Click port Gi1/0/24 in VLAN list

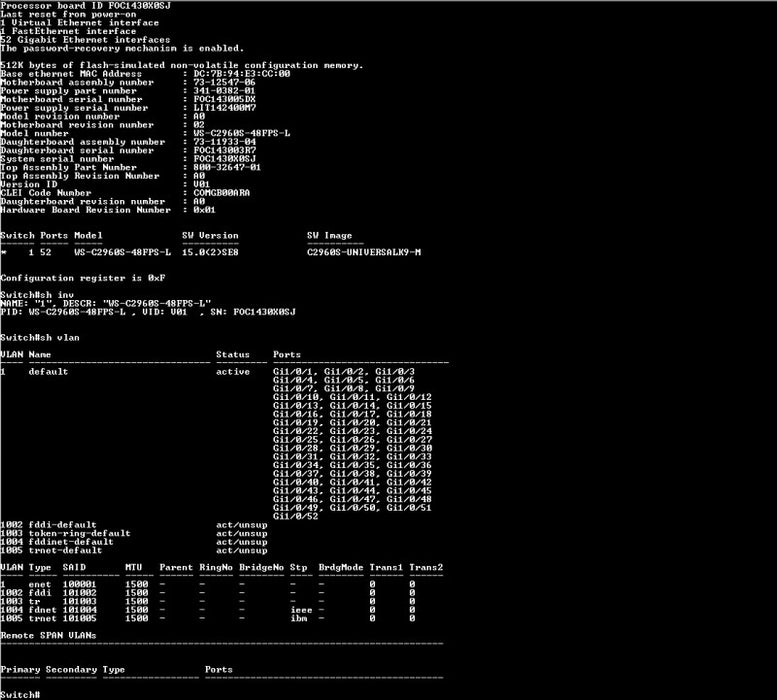409,431
